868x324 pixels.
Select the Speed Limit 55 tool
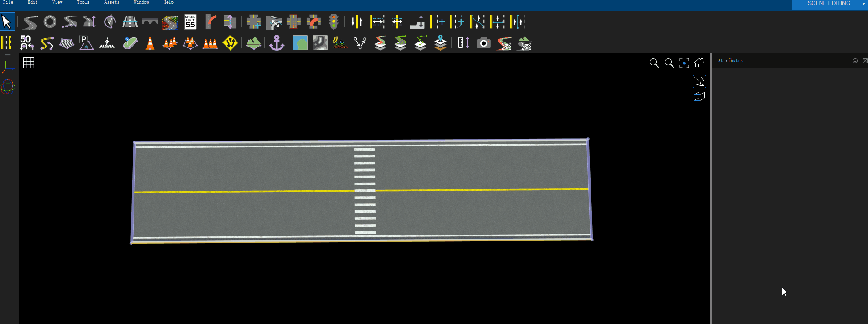pos(190,22)
